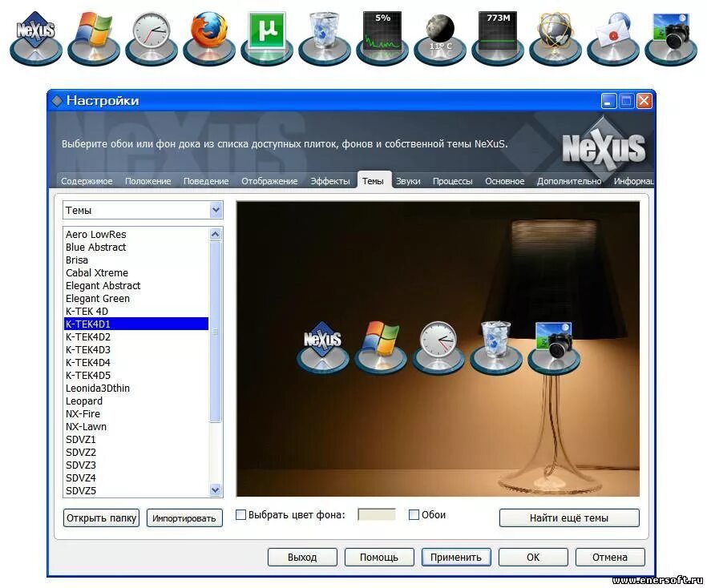
Task: Click the Импортировать button
Action: click(x=184, y=518)
